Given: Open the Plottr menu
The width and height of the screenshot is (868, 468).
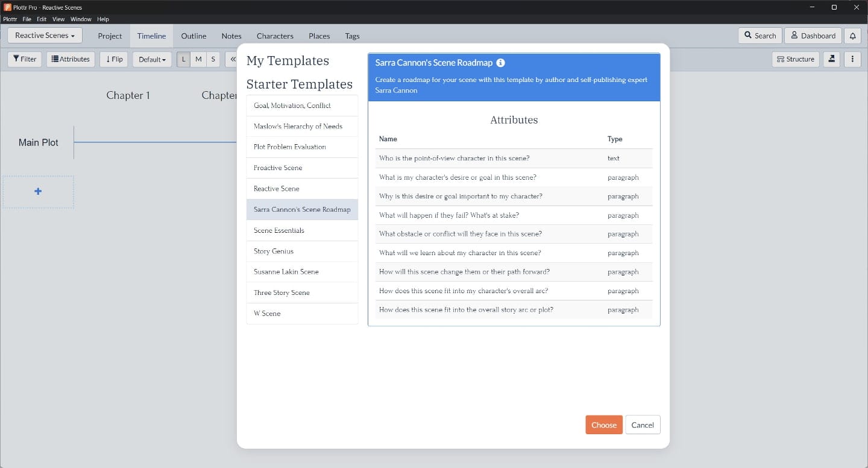Looking at the screenshot, I should coord(10,19).
